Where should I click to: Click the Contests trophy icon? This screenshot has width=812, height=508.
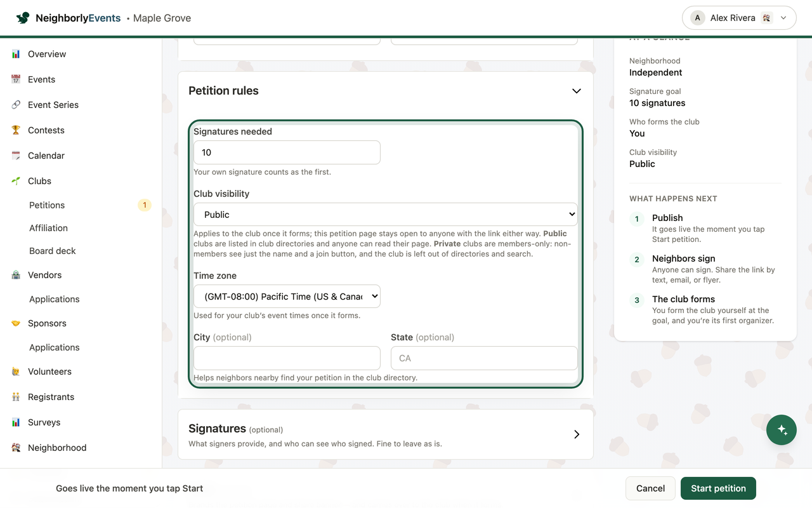[x=16, y=130]
